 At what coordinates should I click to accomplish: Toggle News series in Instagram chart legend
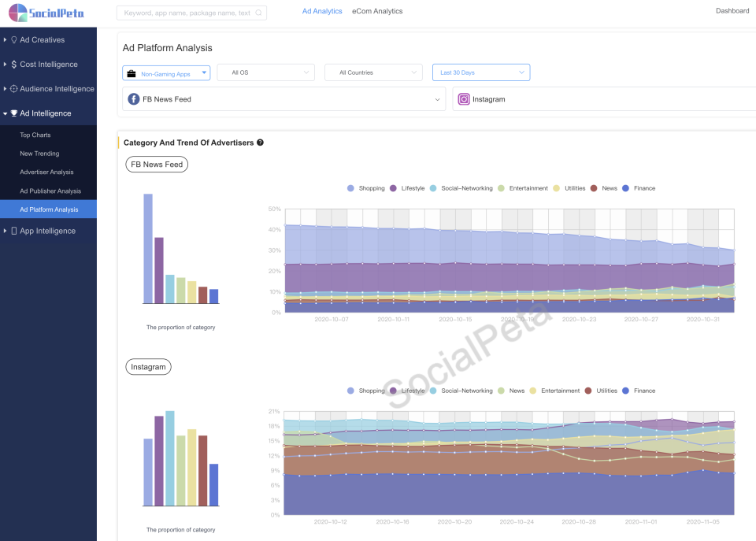click(511, 391)
